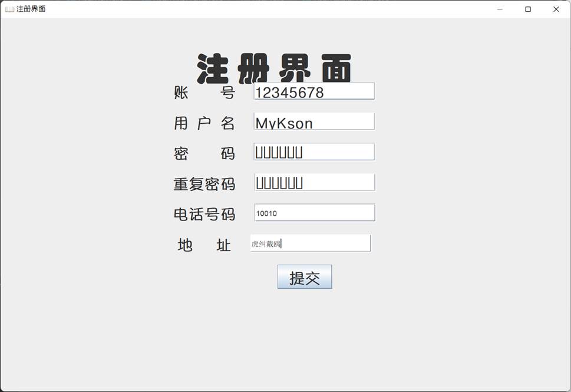The height and width of the screenshot is (392, 571).
Task: Click the 注册界面 heading text
Action: [274, 68]
